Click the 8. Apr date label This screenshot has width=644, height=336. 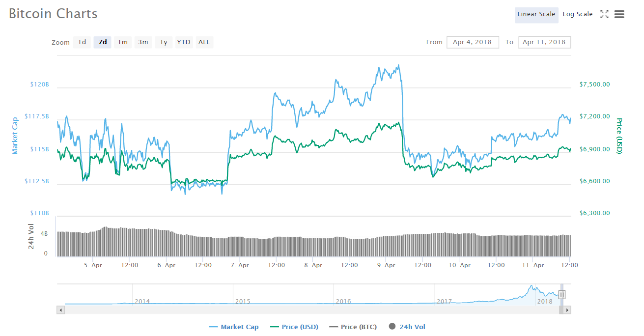[313, 265]
